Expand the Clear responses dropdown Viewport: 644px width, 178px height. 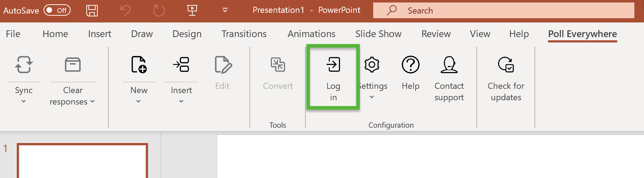[92, 102]
